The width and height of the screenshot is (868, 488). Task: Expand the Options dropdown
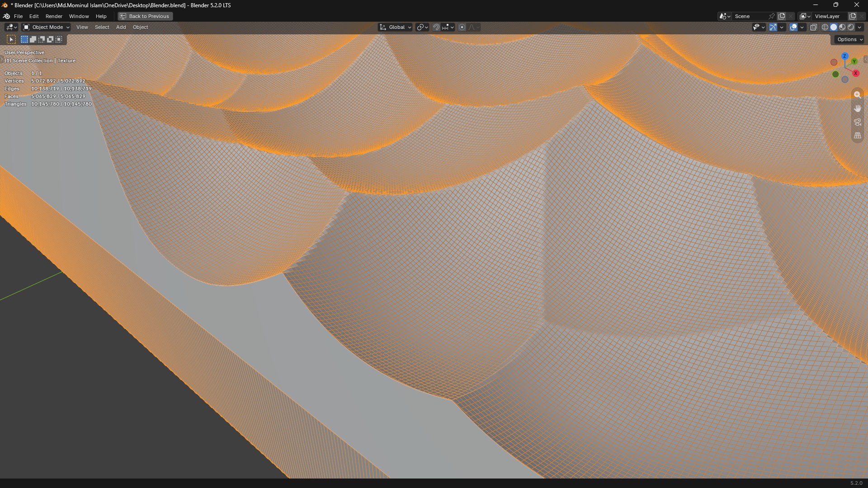pos(849,39)
